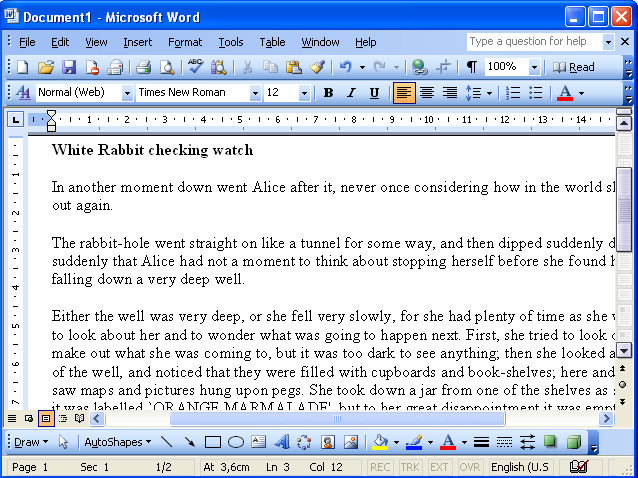The width and height of the screenshot is (638, 478).
Task: Undo the last action
Action: (x=345, y=67)
